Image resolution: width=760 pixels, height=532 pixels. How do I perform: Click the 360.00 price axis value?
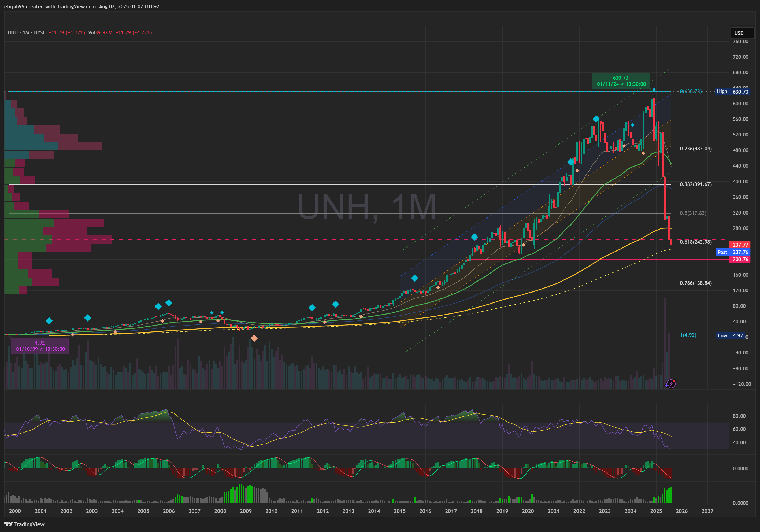pos(740,197)
